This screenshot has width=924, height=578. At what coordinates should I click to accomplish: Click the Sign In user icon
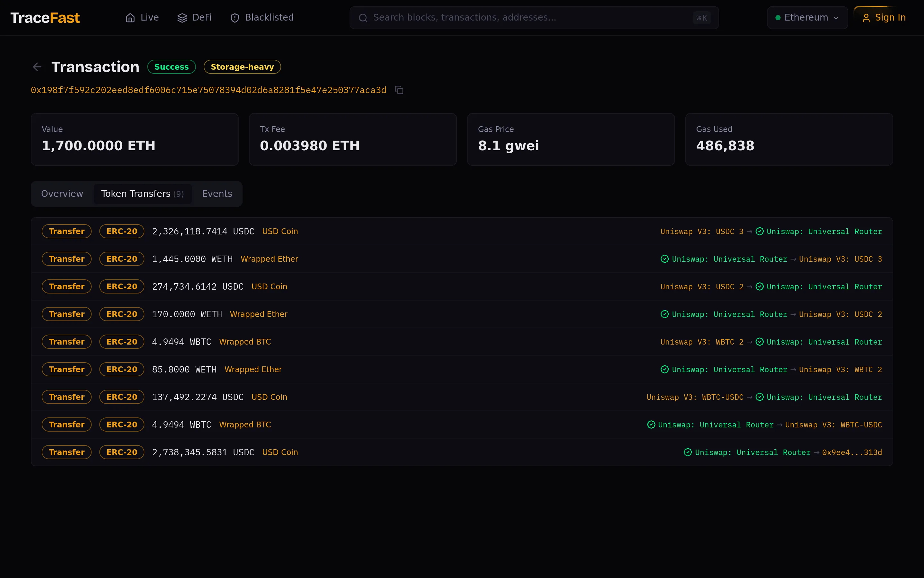pyautogui.click(x=866, y=18)
